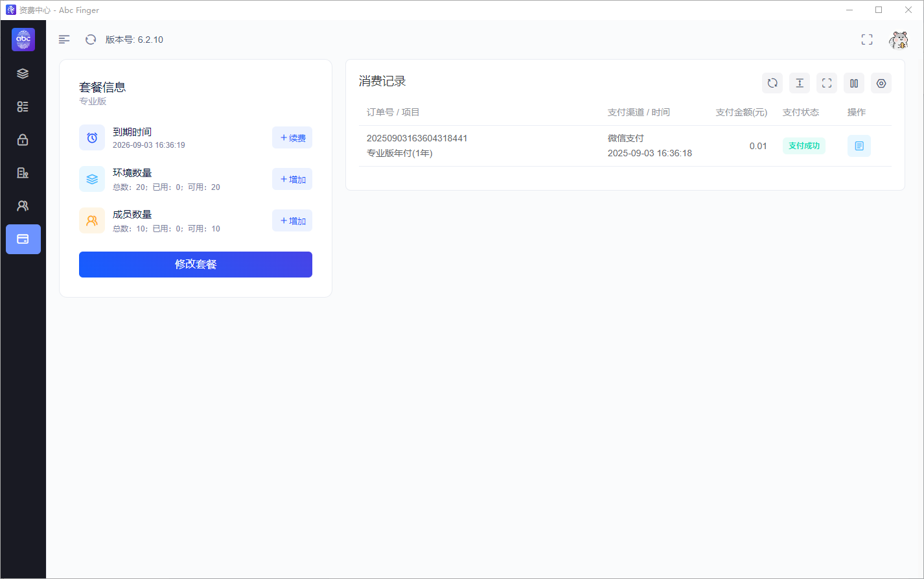Click the 总数：10 member usage text

(x=167, y=228)
